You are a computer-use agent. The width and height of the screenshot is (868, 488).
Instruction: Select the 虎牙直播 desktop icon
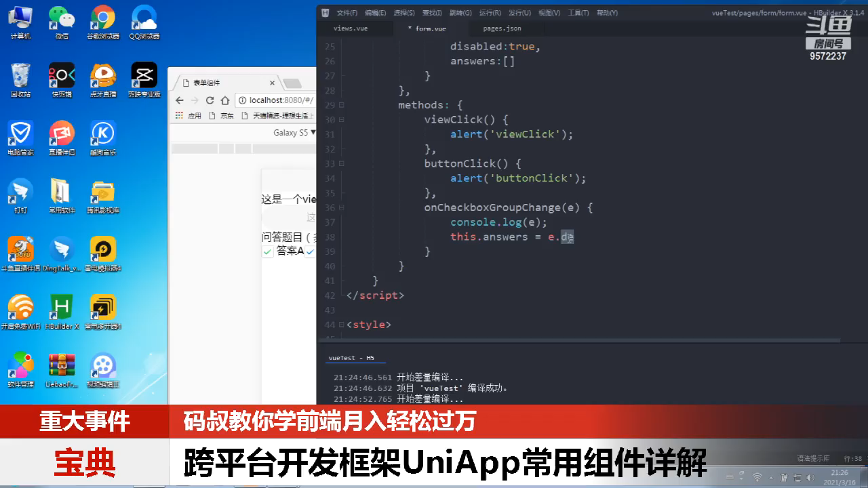(x=102, y=80)
